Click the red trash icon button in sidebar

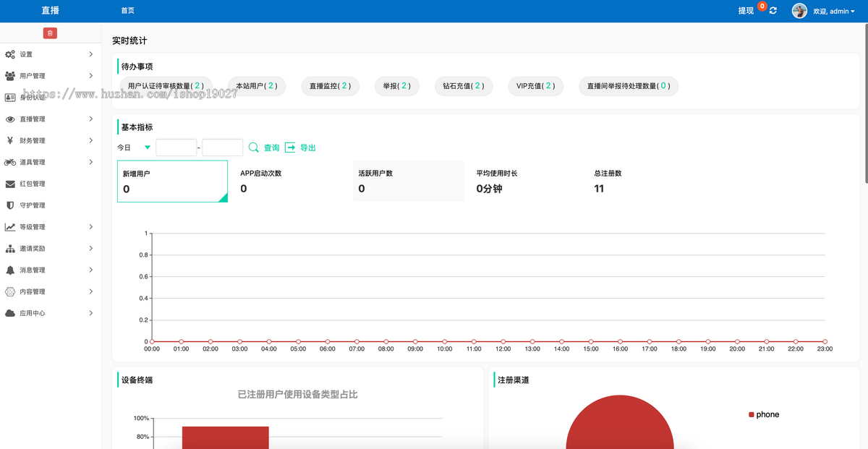point(50,33)
